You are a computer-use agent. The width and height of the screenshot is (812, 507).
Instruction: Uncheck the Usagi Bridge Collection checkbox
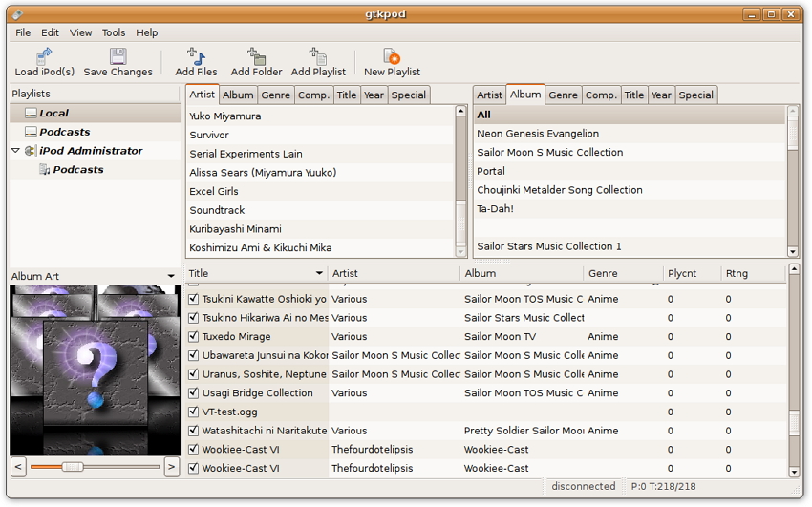[x=194, y=393]
